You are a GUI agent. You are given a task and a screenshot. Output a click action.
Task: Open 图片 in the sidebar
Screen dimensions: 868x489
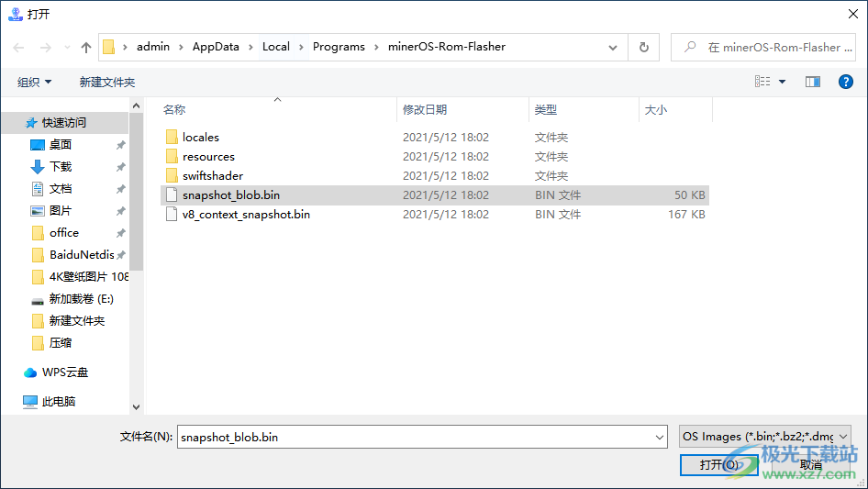click(61, 211)
